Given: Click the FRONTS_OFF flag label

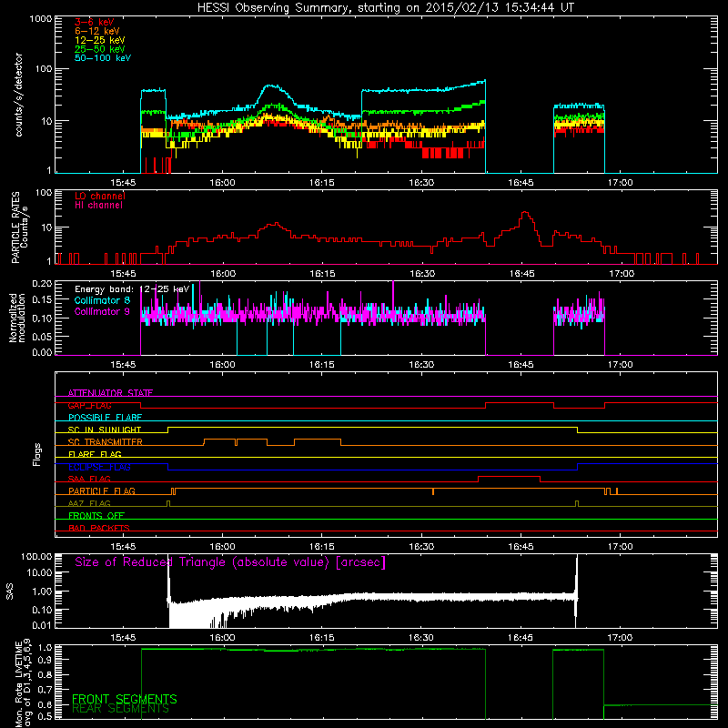Looking at the screenshot, I should (96, 516).
